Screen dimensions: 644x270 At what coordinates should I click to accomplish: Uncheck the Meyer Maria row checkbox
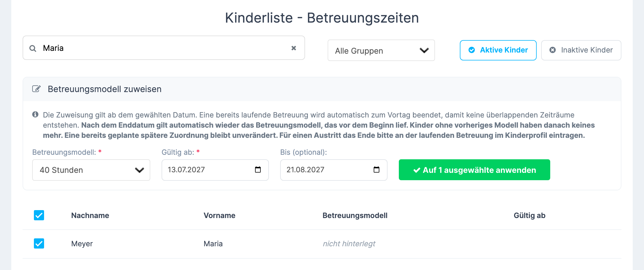(x=39, y=243)
